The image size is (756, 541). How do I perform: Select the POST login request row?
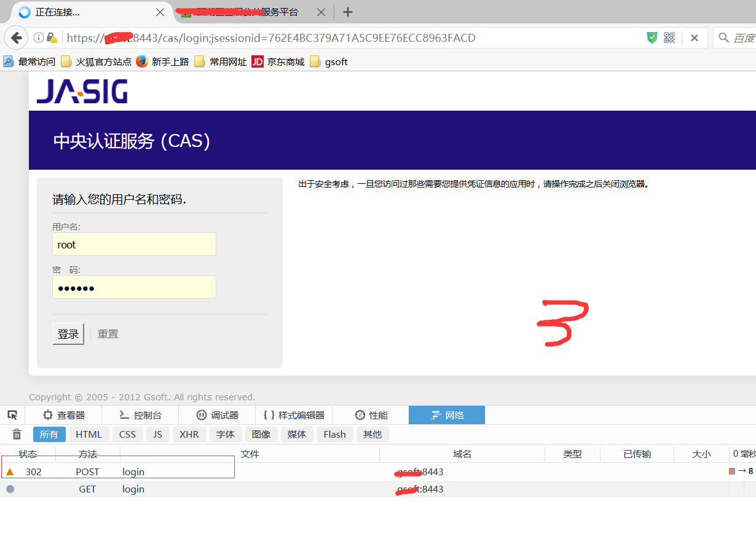coord(378,472)
